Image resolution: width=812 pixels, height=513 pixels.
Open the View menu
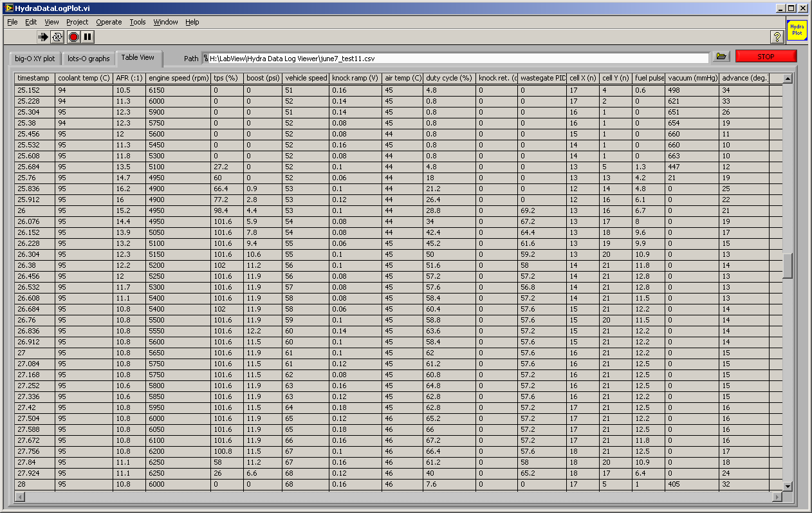point(51,22)
